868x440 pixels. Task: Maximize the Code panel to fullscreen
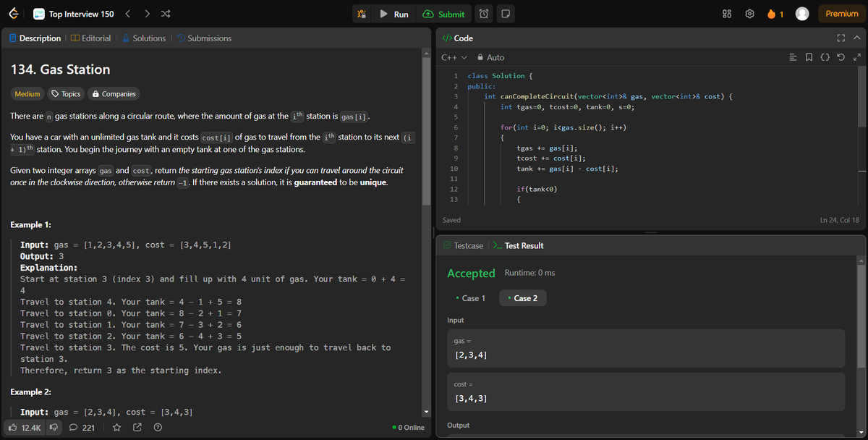tap(841, 38)
